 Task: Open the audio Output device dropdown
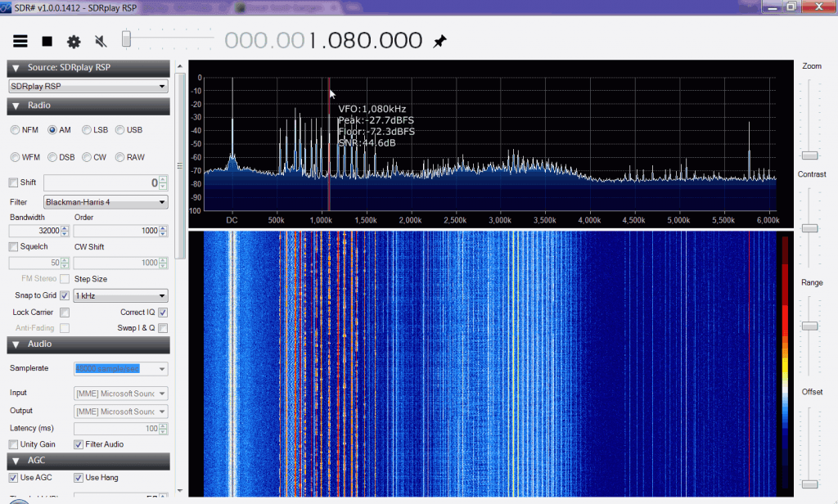point(120,411)
